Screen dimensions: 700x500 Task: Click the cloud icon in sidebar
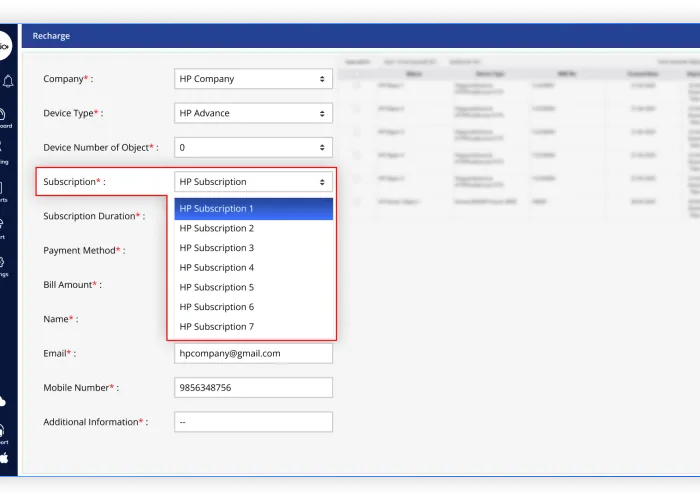point(3,401)
